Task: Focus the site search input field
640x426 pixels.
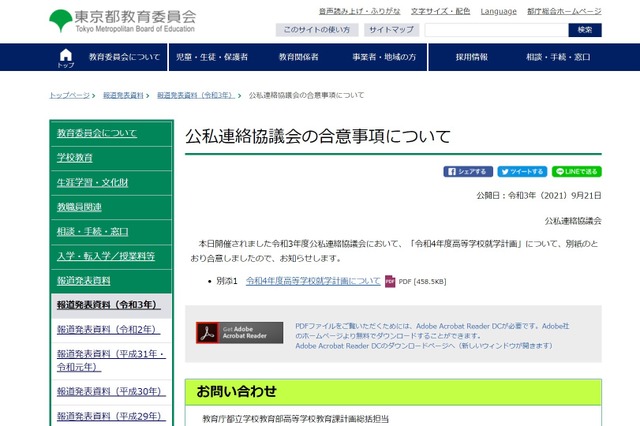Action: 496,30
